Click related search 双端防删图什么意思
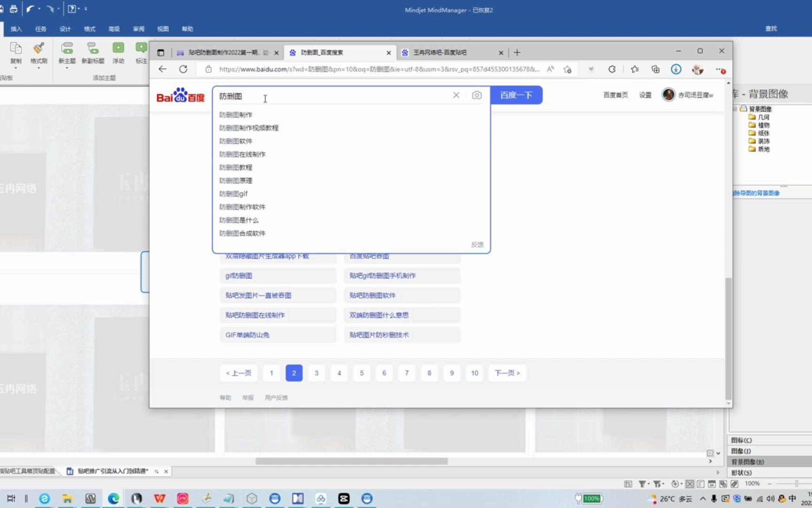This screenshot has height=508, width=812. 402,315
